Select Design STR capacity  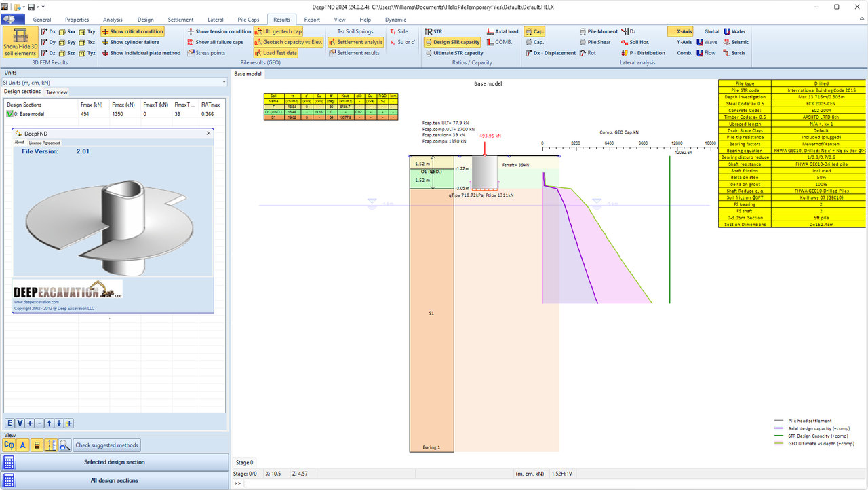click(452, 42)
